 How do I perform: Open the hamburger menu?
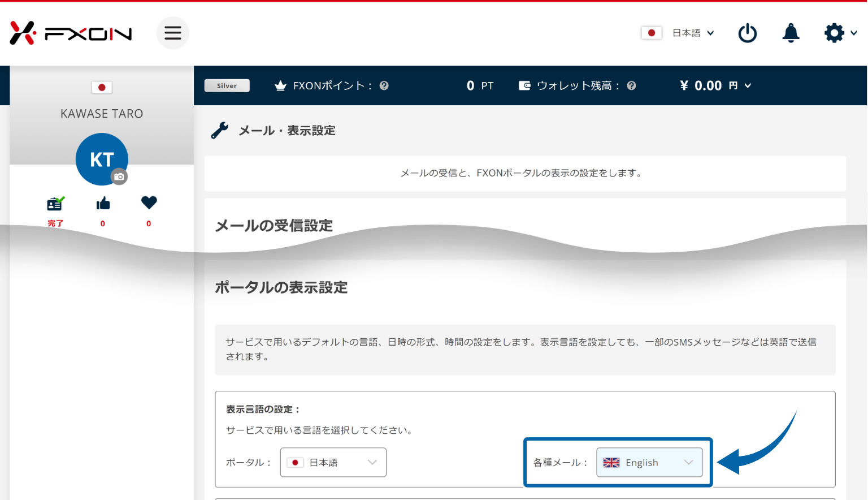pos(173,33)
